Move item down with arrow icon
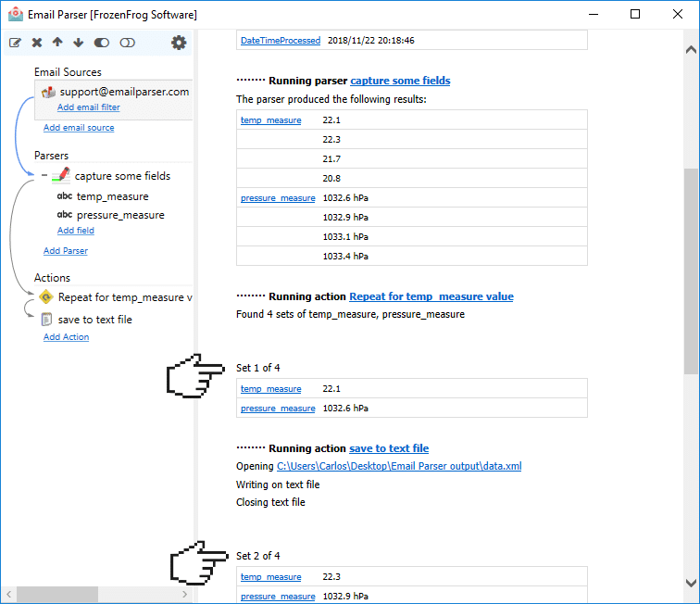This screenshot has width=700, height=604. [x=79, y=43]
